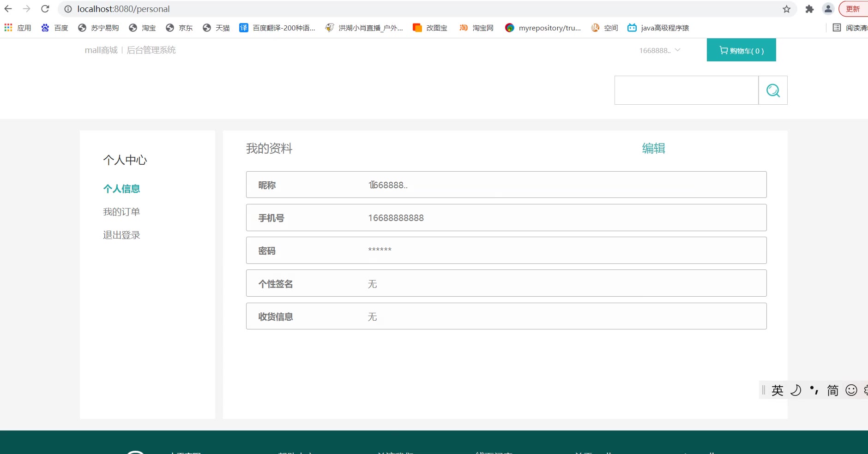Click the site info icon in address bar
This screenshot has width=868, height=454.
click(x=68, y=9)
